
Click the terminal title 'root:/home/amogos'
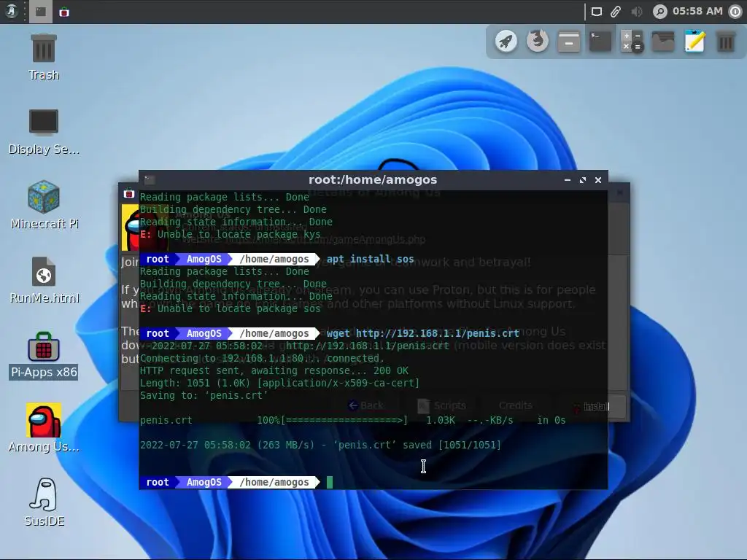click(373, 179)
